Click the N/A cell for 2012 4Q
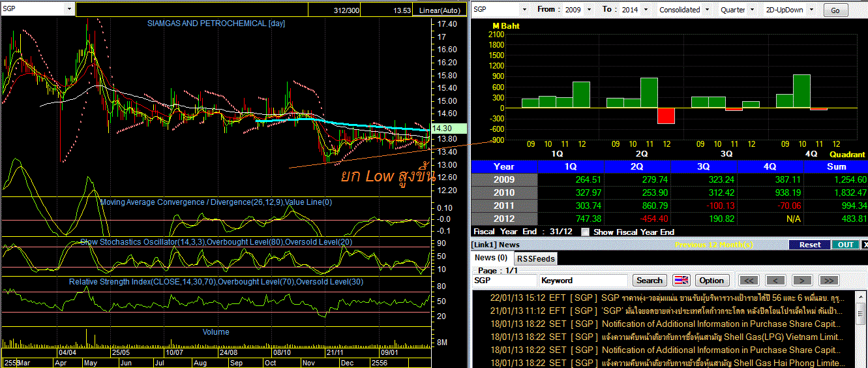Screen dimensions: 868x368 770,219
